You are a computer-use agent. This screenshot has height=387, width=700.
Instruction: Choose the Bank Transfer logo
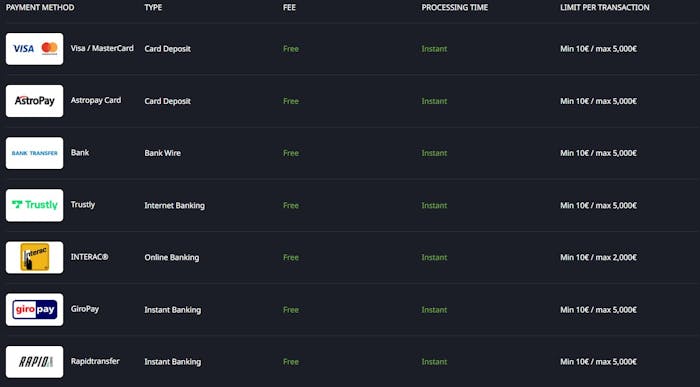click(34, 153)
